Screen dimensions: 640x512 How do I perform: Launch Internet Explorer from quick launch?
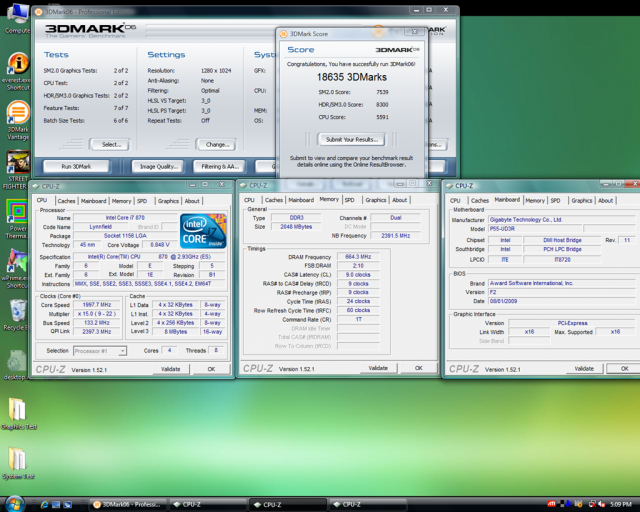(44, 505)
